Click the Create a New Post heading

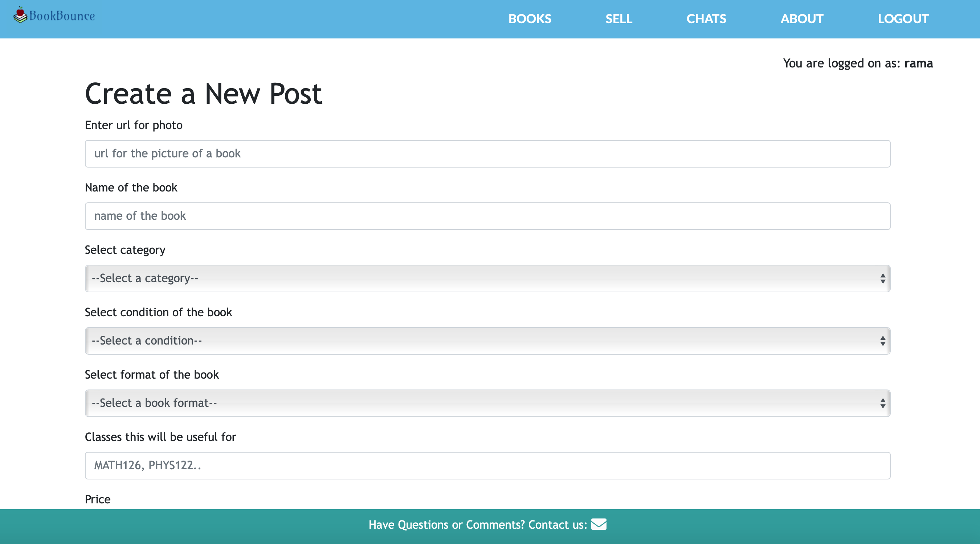click(x=204, y=94)
